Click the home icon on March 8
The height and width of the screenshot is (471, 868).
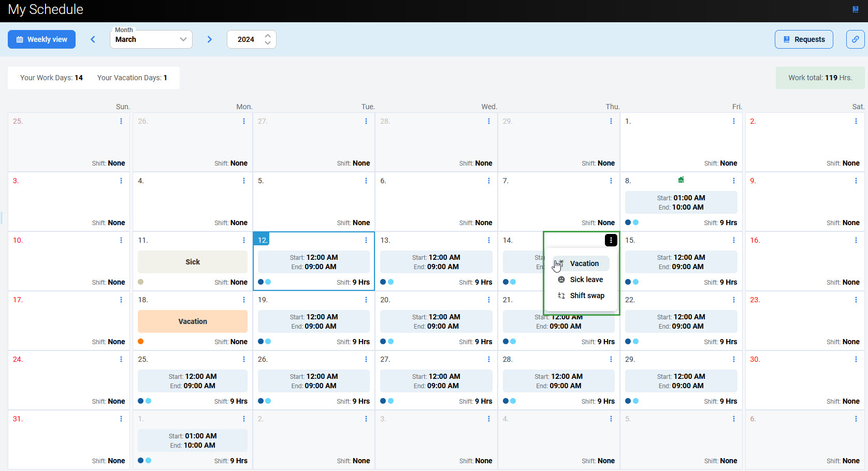coord(681,180)
